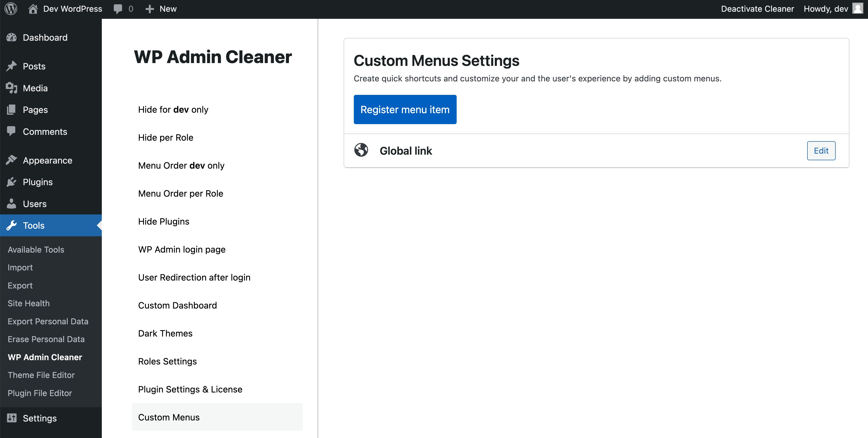Click the Custom Menus Settings heading
The height and width of the screenshot is (438, 868).
(437, 61)
